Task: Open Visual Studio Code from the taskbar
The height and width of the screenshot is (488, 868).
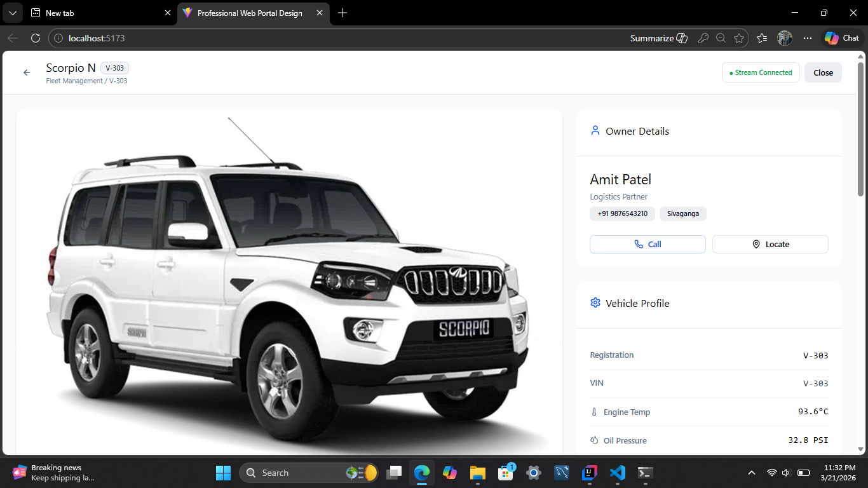Action: 617,473
